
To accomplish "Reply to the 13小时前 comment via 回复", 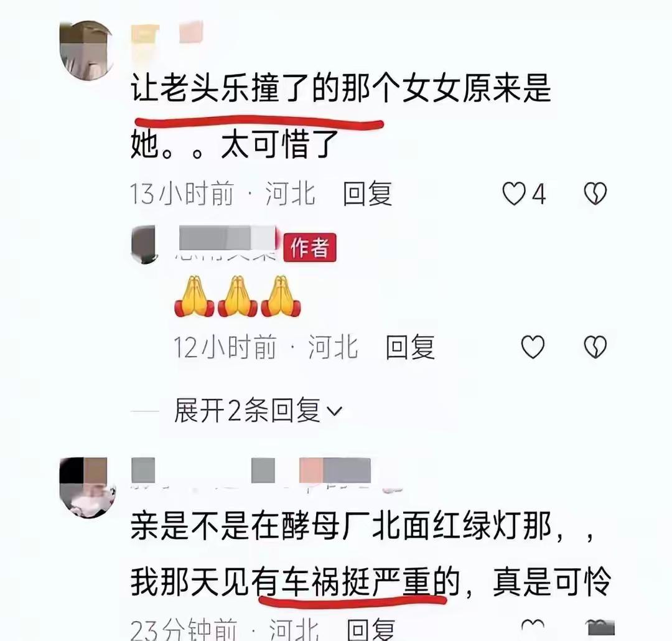I will coord(367,194).
